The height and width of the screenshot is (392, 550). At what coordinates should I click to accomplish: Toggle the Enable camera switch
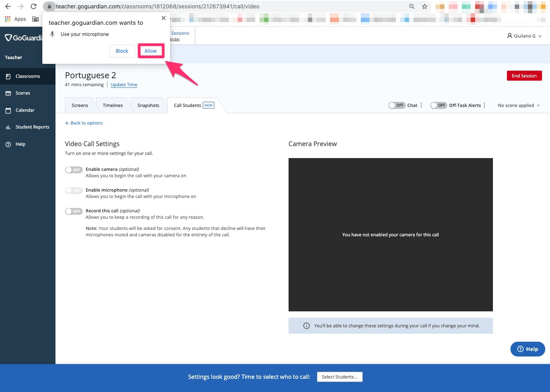click(x=74, y=170)
